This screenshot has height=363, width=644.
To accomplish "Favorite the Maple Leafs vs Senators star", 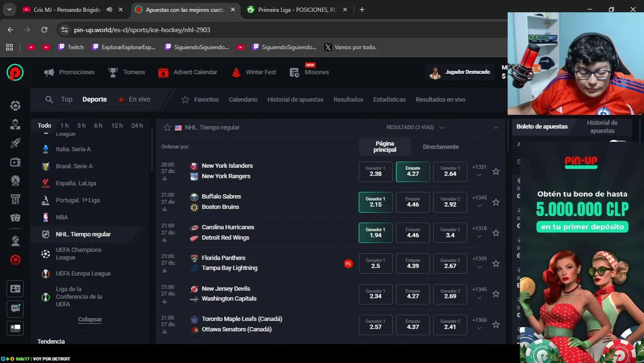I will click(x=496, y=325).
